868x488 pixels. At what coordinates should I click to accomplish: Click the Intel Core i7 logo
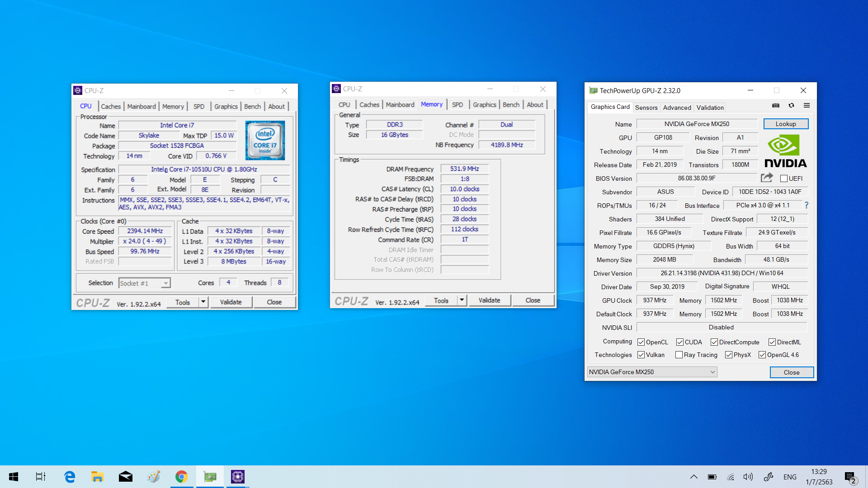(265, 140)
